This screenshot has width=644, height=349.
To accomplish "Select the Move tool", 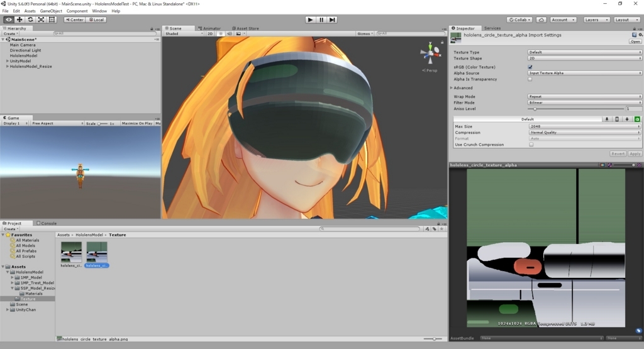I will (19, 19).
